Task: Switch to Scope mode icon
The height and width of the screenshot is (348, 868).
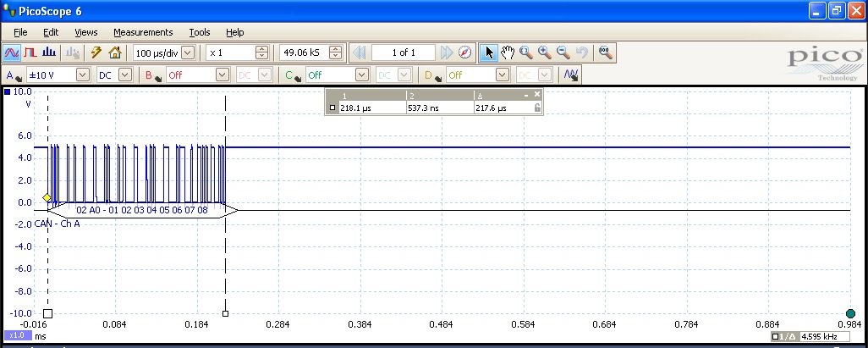Action: (12, 52)
